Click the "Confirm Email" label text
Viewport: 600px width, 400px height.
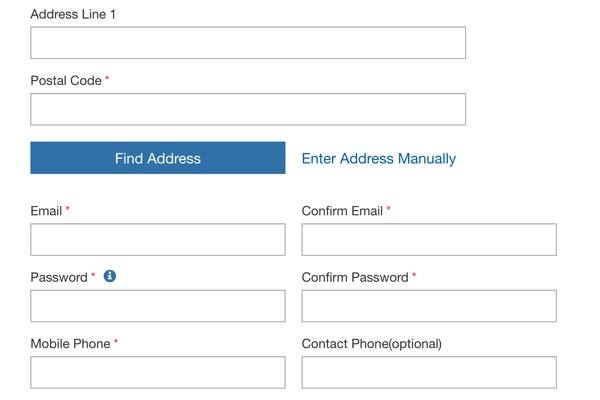(x=342, y=211)
